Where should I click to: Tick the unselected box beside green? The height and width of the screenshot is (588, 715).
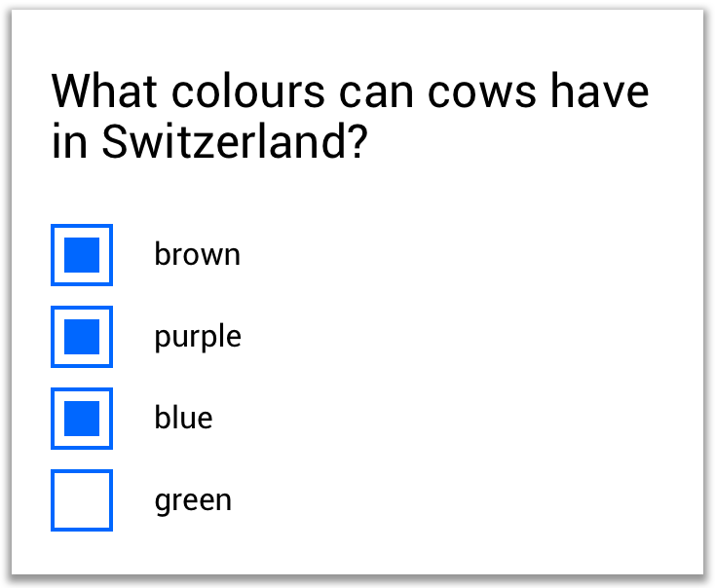(x=82, y=500)
